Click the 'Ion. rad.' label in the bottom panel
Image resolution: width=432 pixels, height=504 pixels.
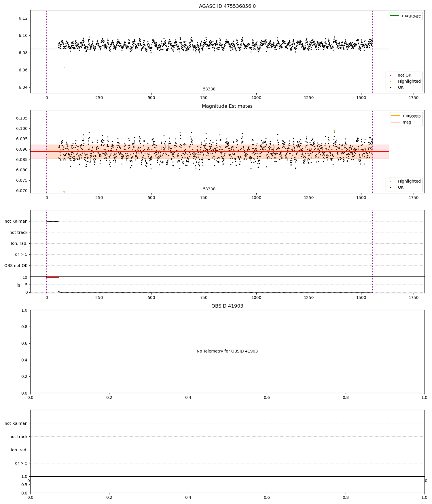(x=19, y=450)
